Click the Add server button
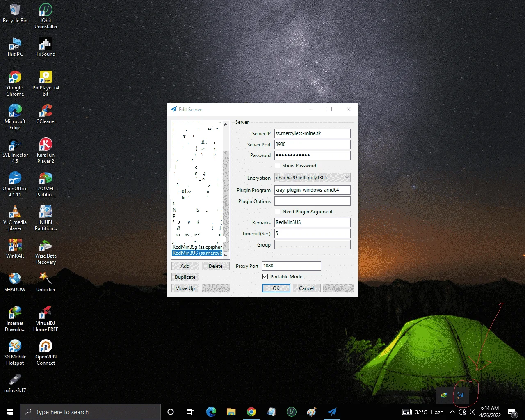This screenshot has height=420, width=525. pyautogui.click(x=185, y=266)
